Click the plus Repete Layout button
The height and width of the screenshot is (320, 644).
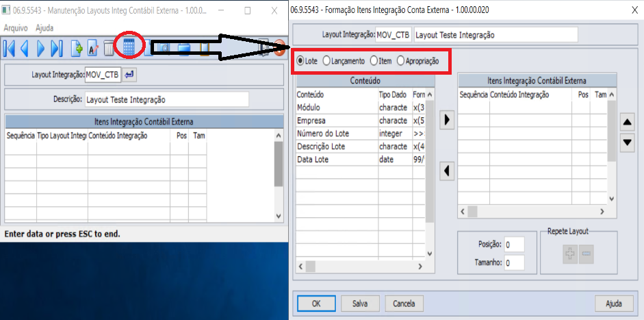(x=570, y=254)
